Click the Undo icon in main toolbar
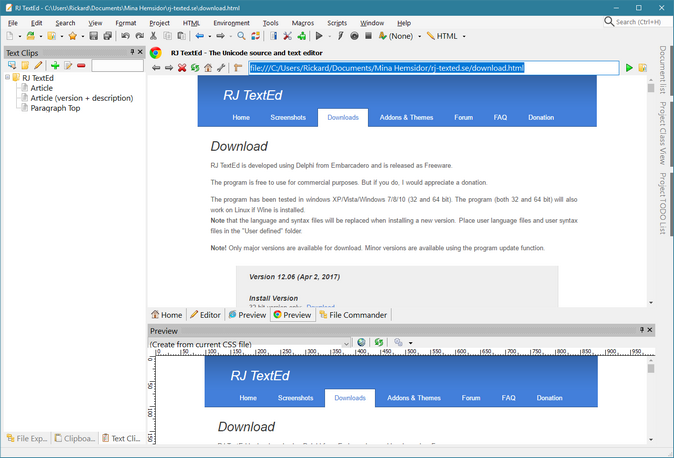 (x=125, y=36)
